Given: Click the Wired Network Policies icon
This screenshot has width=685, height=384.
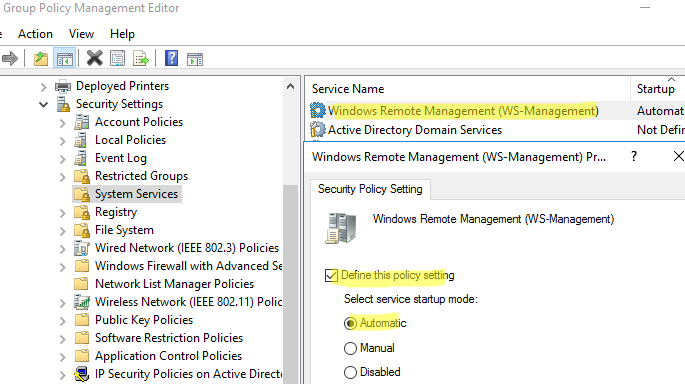Looking at the screenshot, I should coord(82,248).
